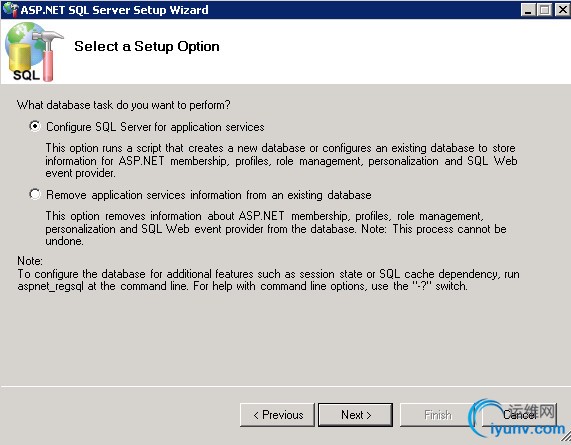The image size is (571, 445).
Task: Close the ASP.NET SQL Server Setup Wizard
Action: pyautogui.click(x=562, y=10)
